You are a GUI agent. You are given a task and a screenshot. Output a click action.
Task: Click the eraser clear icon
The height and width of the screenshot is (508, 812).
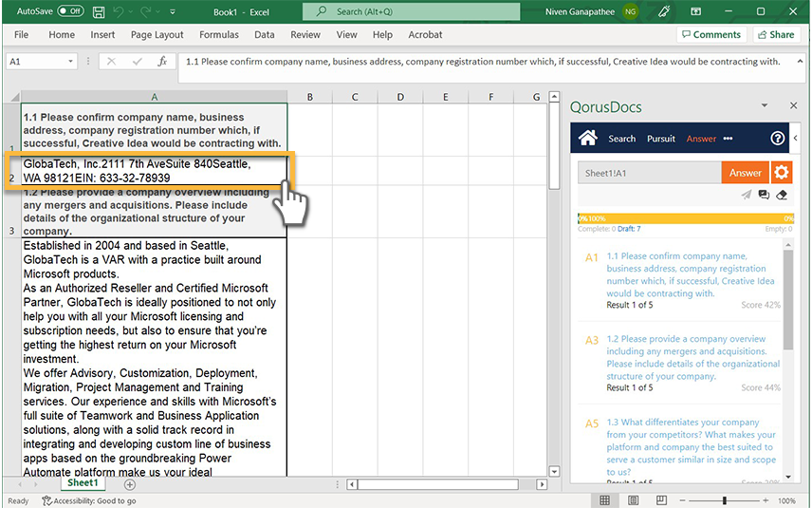pyautogui.click(x=782, y=195)
